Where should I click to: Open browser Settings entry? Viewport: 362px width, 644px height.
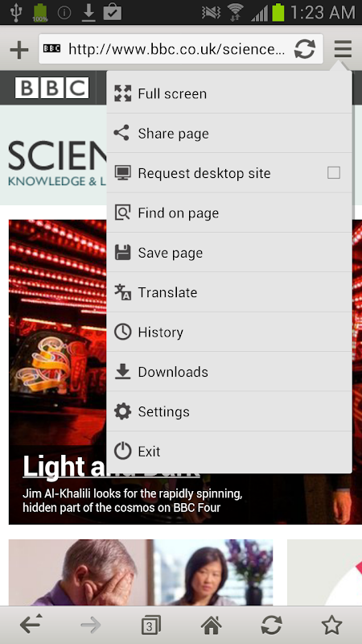[x=229, y=411]
